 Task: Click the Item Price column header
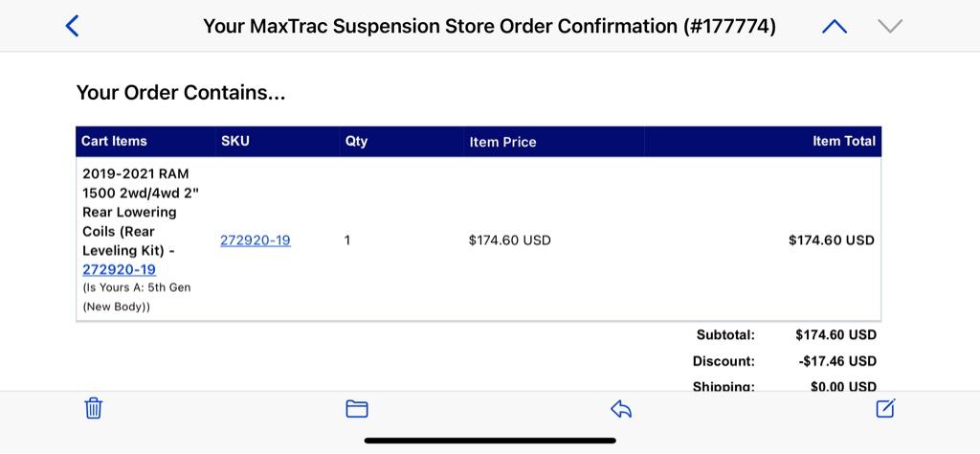(x=502, y=142)
